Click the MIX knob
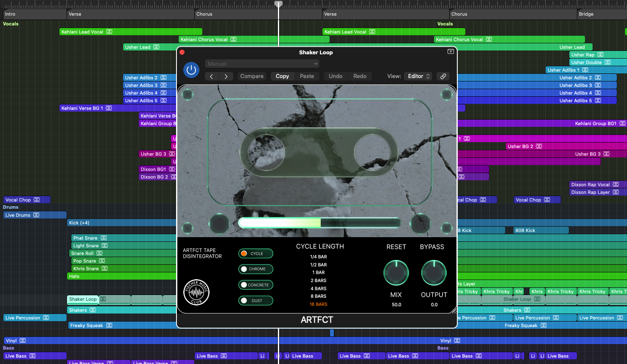 pos(396,273)
